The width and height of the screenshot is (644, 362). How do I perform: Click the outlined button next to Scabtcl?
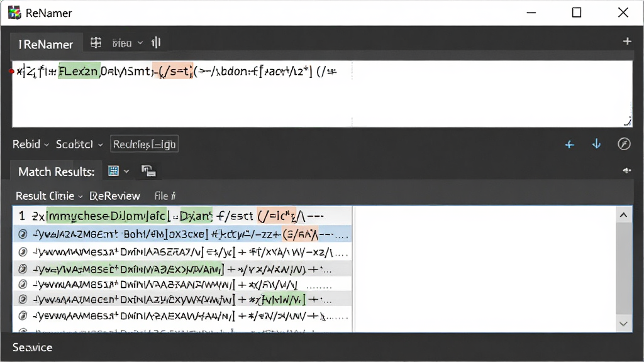click(144, 144)
